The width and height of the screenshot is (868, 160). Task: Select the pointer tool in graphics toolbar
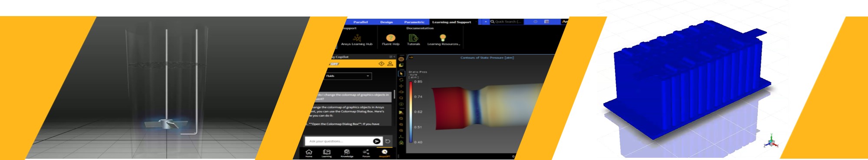pyautogui.click(x=401, y=74)
